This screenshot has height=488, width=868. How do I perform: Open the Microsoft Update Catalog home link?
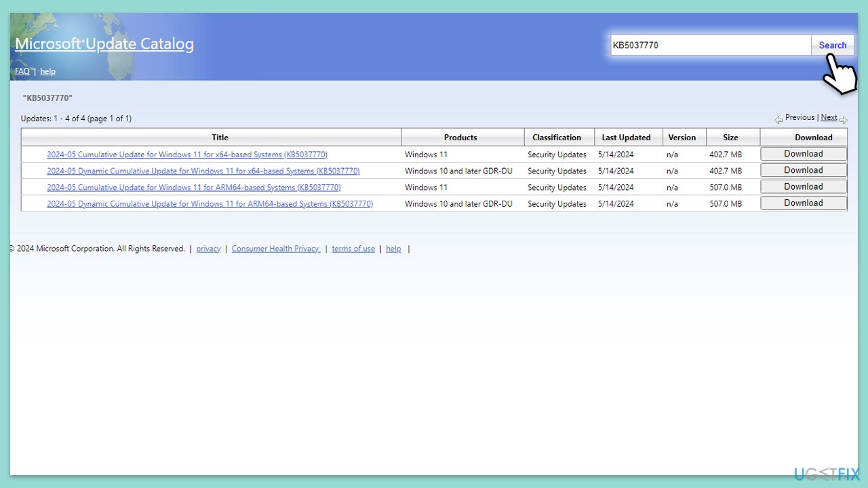click(104, 44)
